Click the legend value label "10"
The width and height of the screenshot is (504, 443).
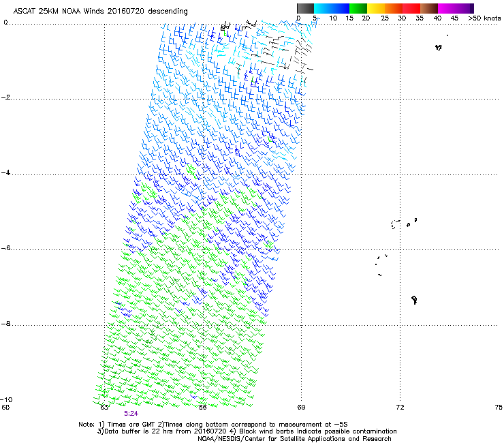(x=333, y=18)
